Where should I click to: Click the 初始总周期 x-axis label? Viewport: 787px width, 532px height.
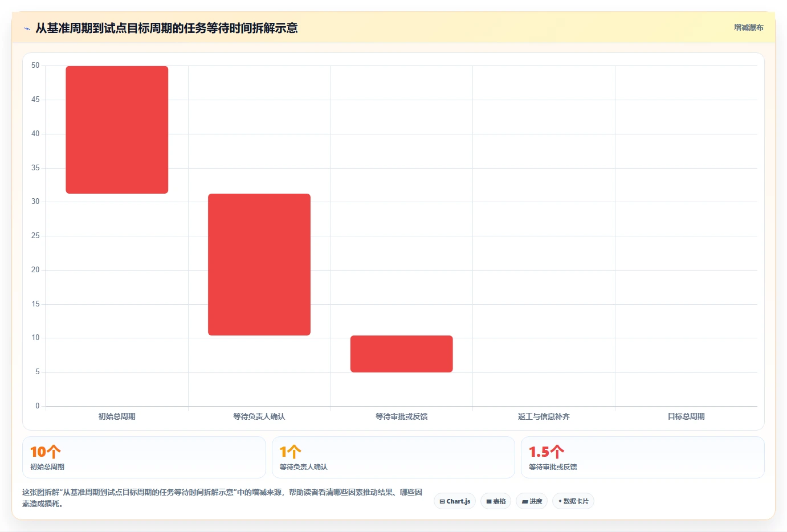point(117,416)
